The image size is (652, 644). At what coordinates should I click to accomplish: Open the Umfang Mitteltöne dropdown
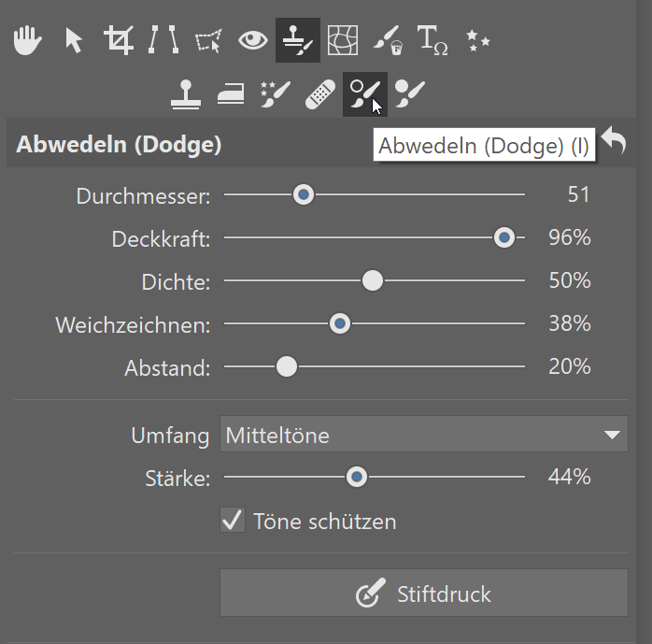[x=424, y=434]
